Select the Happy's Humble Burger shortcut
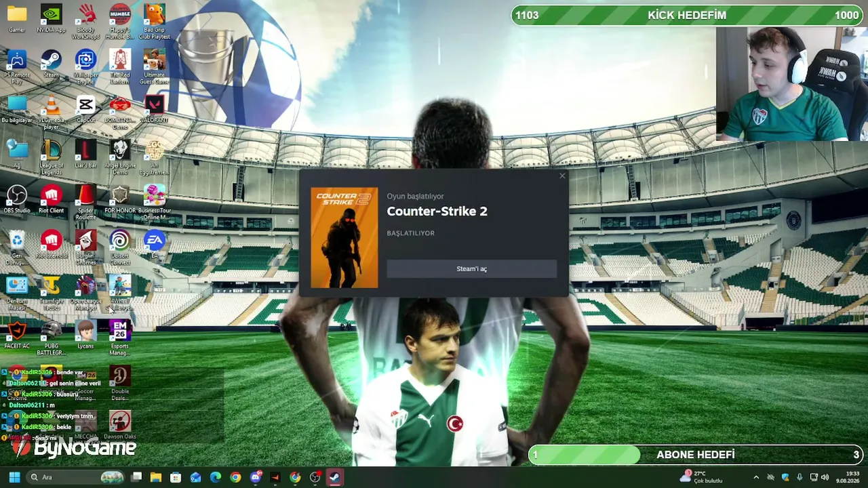The height and width of the screenshot is (488, 868). [x=120, y=22]
